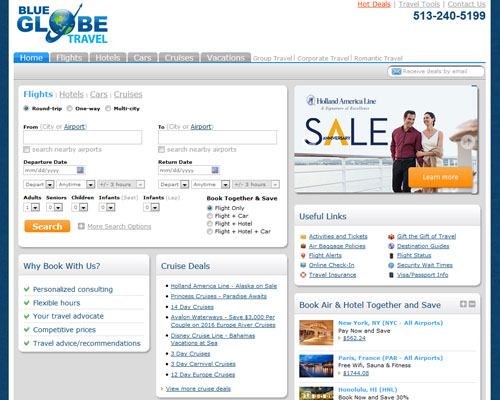The image size is (500, 400).
Task: Open the Depart dropdown for departure
Action: pos(39,184)
